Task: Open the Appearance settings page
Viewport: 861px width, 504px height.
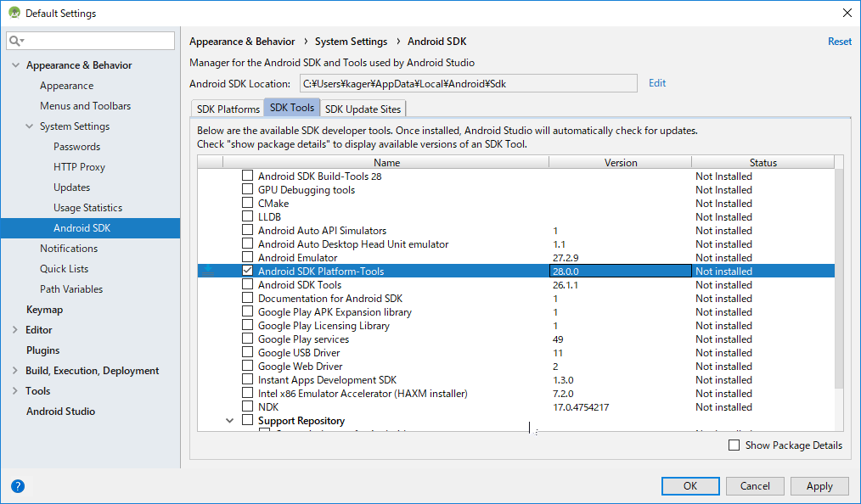Action: click(66, 86)
